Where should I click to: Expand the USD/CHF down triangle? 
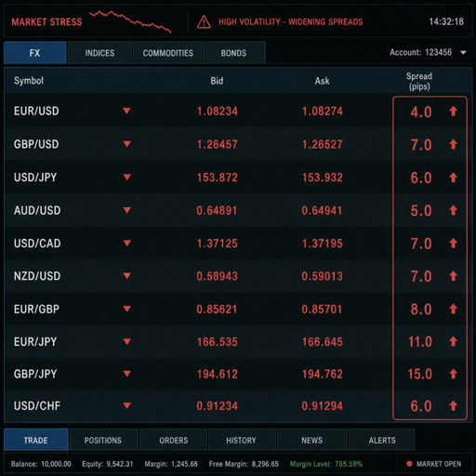126,405
